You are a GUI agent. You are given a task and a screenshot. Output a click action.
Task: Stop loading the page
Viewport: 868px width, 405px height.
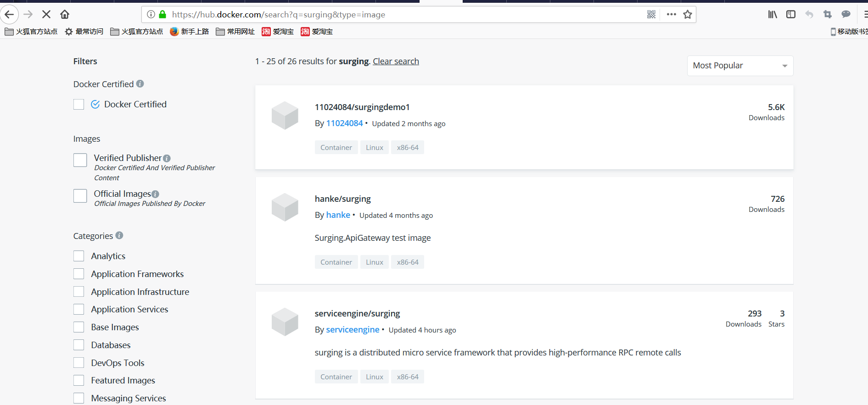(46, 15)
